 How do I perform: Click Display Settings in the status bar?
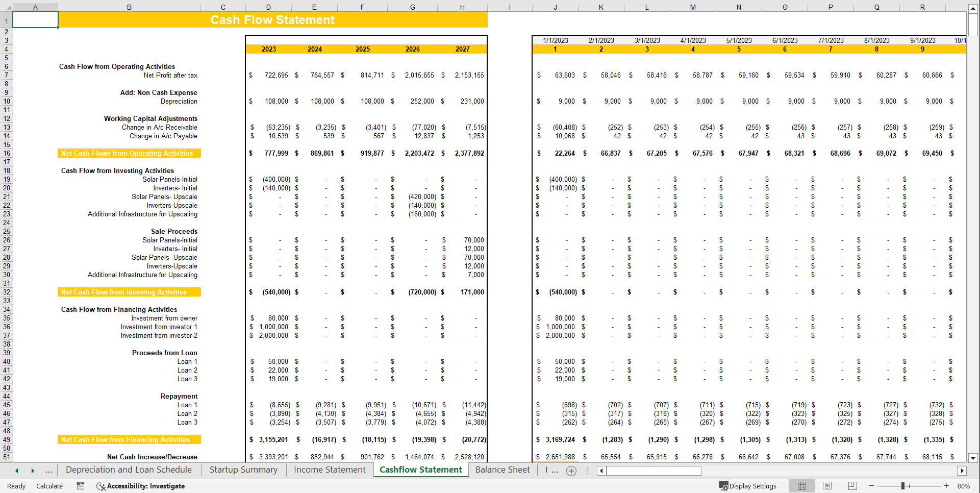point(748,486)
